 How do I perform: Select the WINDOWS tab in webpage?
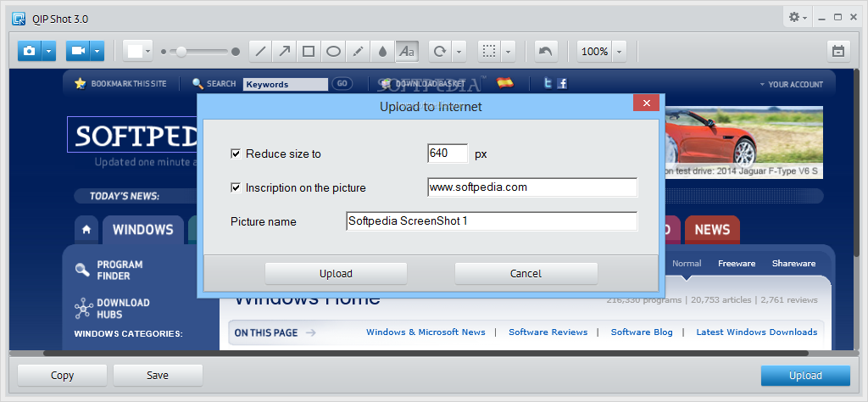(x=142, y=230)
